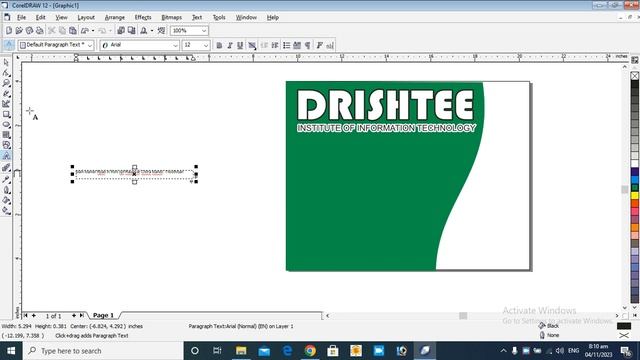Select the Interactive Fill tool in the toolbox
This screenshot has width=640, height=360.
(6, 210)
